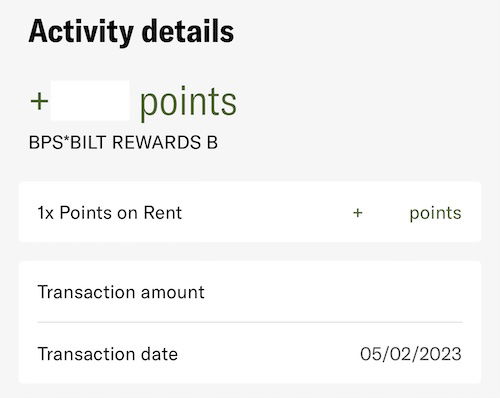This screenshot has width=500, height=398.
Task: Select the Activity details heading
Action: pos(131,32)
